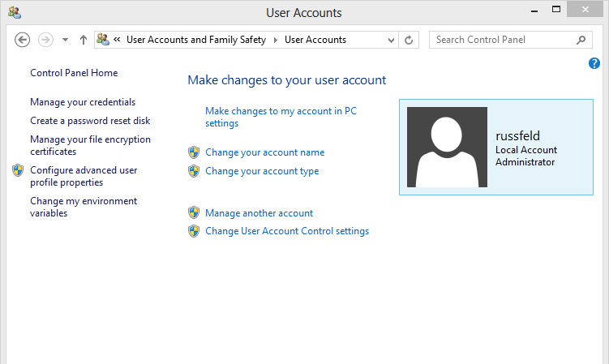Viewport: 609px width, 364px height.
Task: Open Manage your credentials
Action: pyautogui.click(x=83, y=102)
